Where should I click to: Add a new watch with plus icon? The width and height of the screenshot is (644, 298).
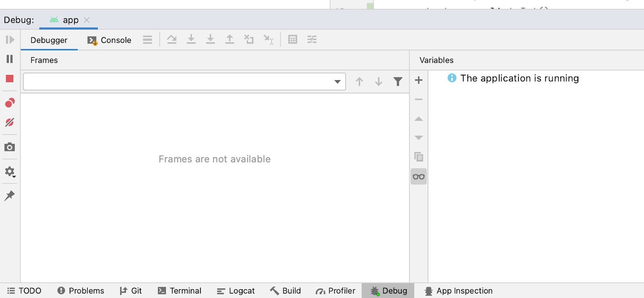(x=419, y=80)
